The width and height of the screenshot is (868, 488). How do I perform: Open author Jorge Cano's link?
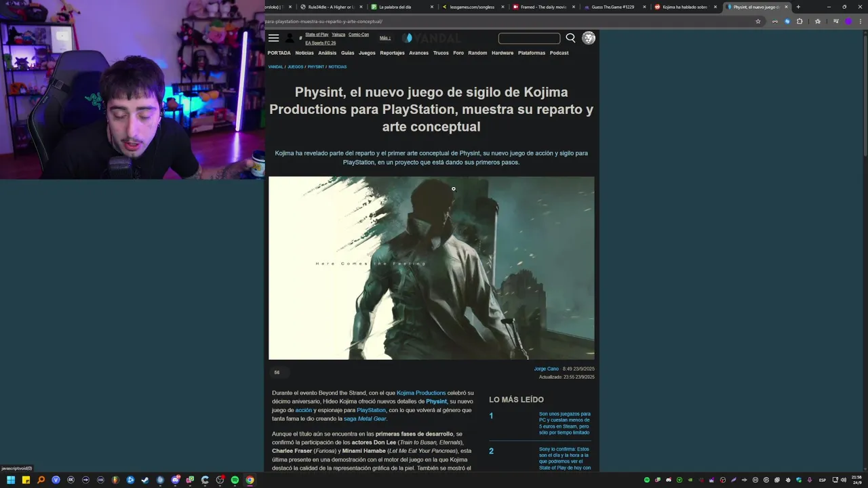point(546,369)
